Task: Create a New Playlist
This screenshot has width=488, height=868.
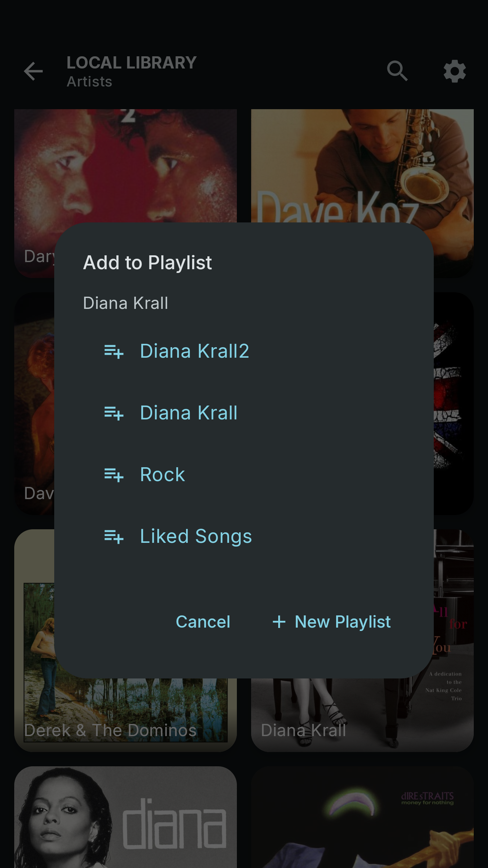Action: coord(342,622)
